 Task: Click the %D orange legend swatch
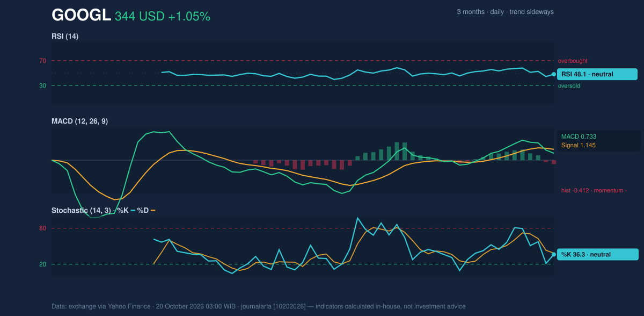point(152,210)
